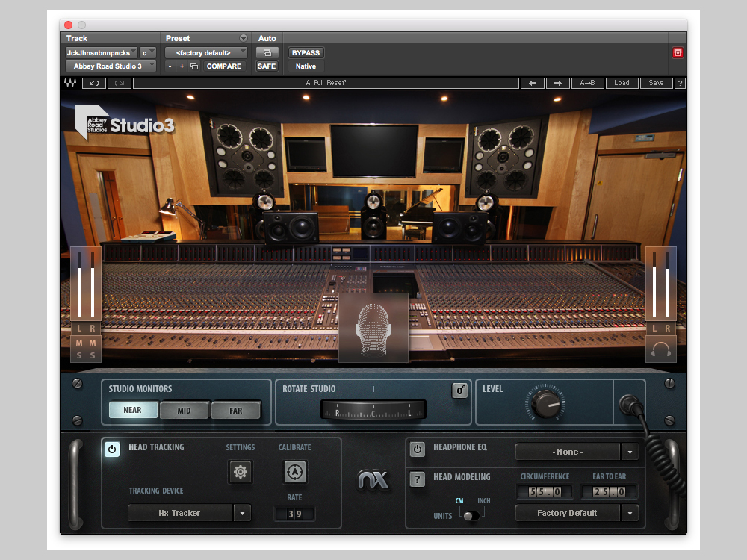The height and width of the screenshot is (560, 747).
Task: Toggle Headphone EQ power button
Action: pyautogui.click(x=418, y=449)
